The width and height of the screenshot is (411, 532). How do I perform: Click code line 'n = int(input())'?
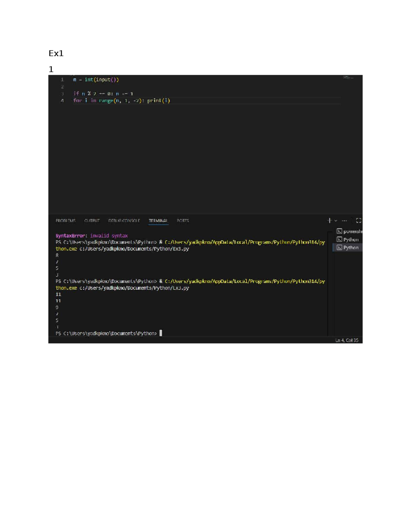click(96, 79)
